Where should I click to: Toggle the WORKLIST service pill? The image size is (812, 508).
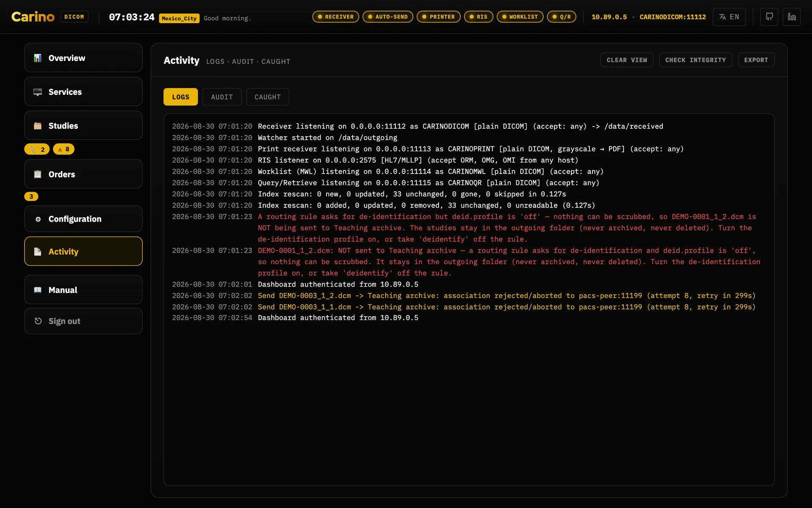520,17
